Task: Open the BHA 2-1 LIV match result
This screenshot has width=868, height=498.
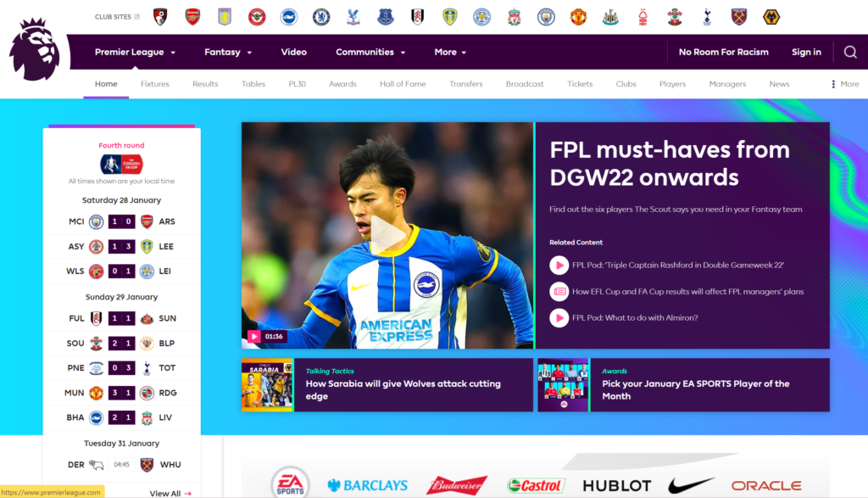Action: coord(122,417)
